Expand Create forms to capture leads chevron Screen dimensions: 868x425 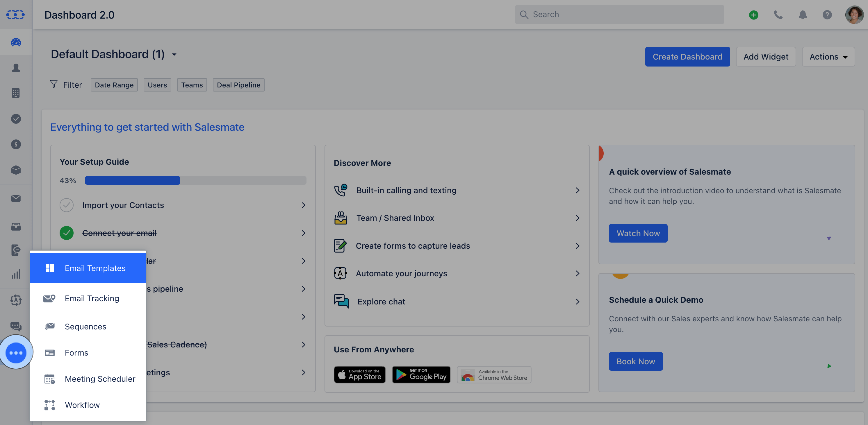coord(577,246)
